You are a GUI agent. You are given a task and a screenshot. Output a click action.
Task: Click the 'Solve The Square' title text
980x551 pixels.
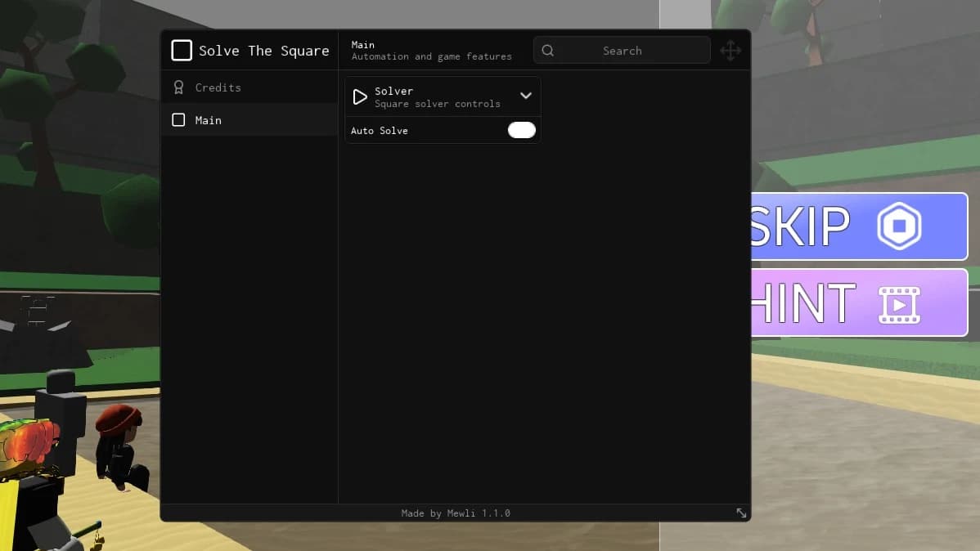coord(263,51)
